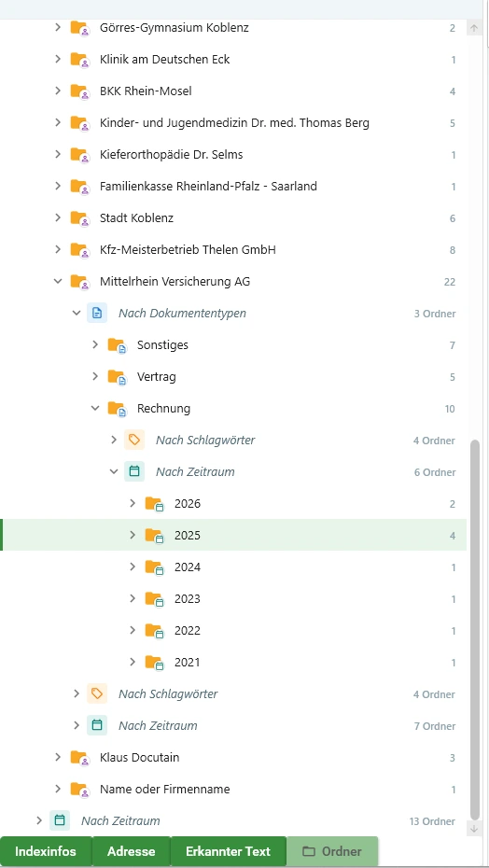Switch to the Adresse tab
Screen dimensions: 489x868
[132, 851]
